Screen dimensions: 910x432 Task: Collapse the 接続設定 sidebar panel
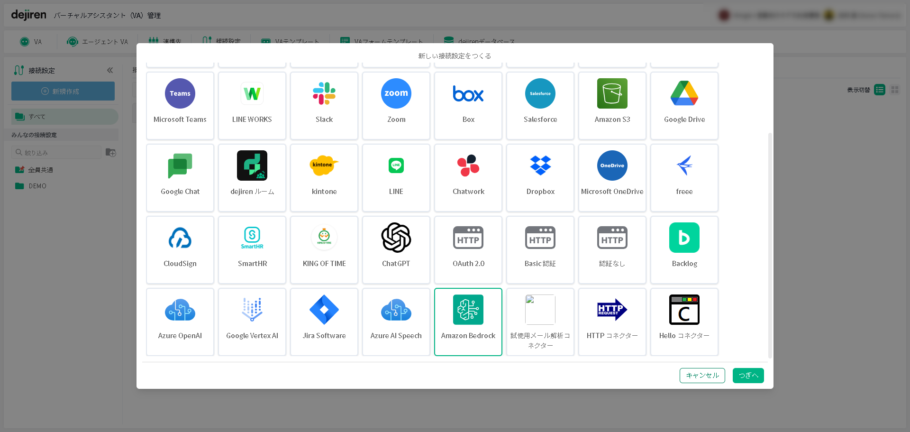[x=110, y=70]
